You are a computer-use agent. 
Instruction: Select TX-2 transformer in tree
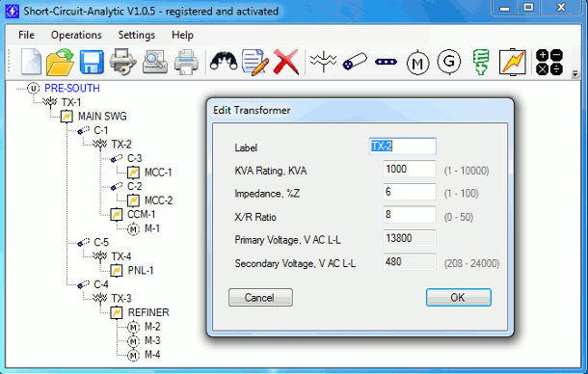click(x=121, y=144)
